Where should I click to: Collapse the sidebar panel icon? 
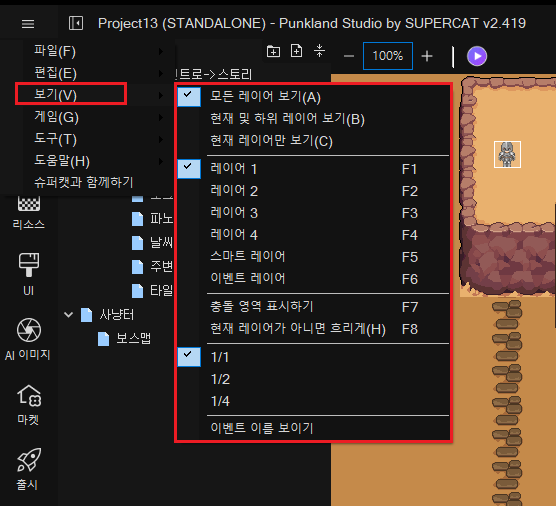coord(76,23)
